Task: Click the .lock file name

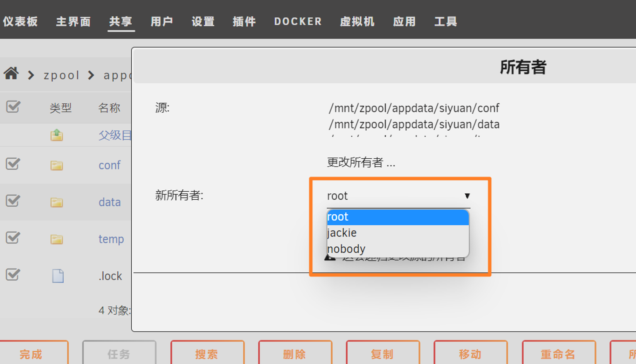Action: (x=110, y=276)
